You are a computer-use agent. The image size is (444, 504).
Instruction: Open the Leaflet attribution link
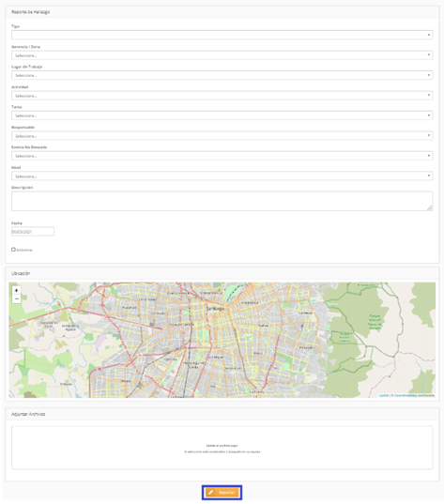(x=384, y=395)
